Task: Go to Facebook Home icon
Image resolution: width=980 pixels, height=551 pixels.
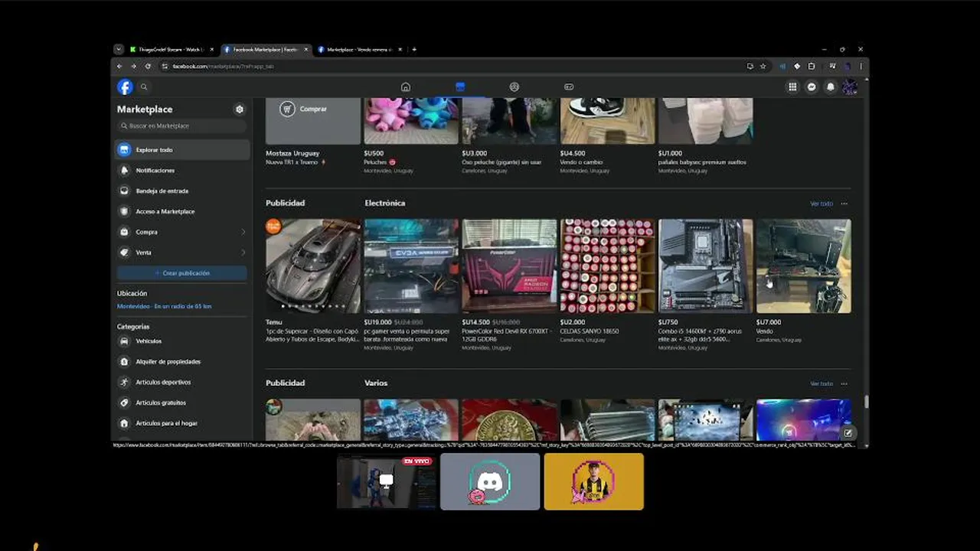Action: (x=406, y=87)
